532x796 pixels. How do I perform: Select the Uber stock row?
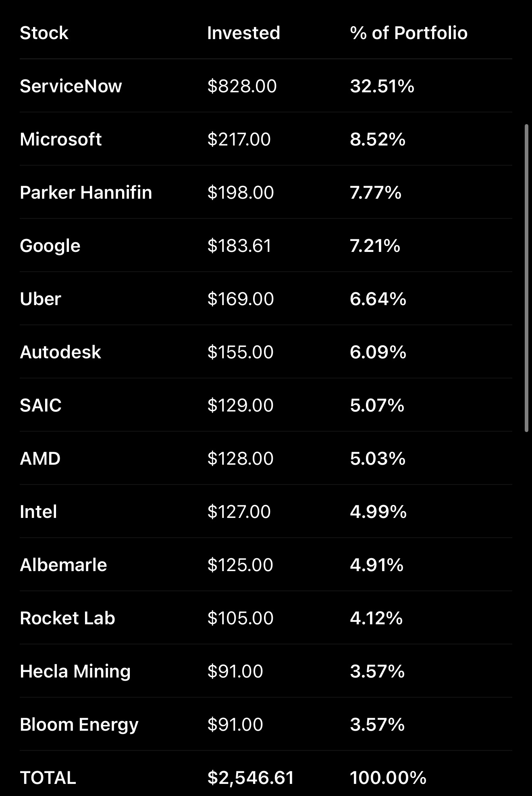click(266, 299)
